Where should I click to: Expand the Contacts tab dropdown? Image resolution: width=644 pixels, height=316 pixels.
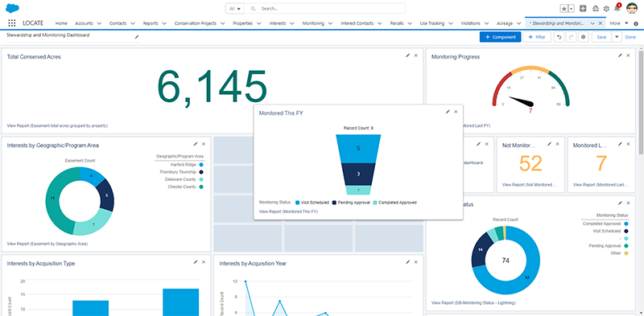[132, 23]
